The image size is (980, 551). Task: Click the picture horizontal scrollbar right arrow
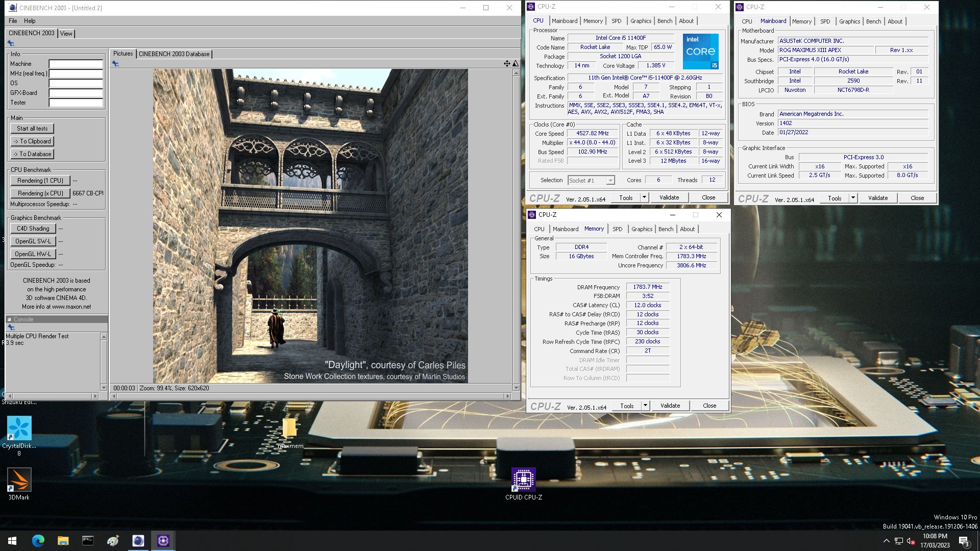pos(507,396)
